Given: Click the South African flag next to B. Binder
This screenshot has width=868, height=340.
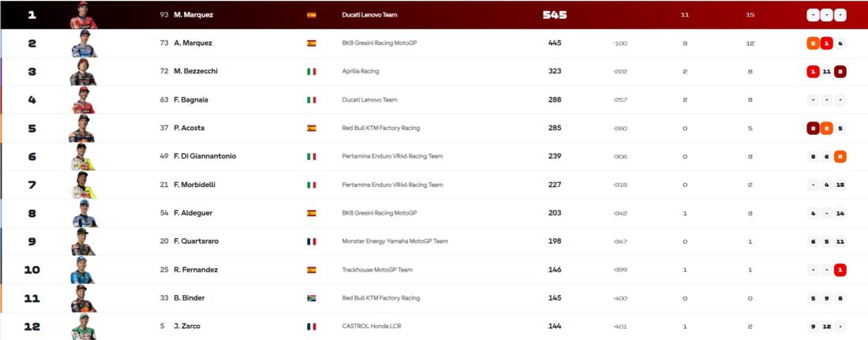Looking at the screenshot, I should coord(311,298).
